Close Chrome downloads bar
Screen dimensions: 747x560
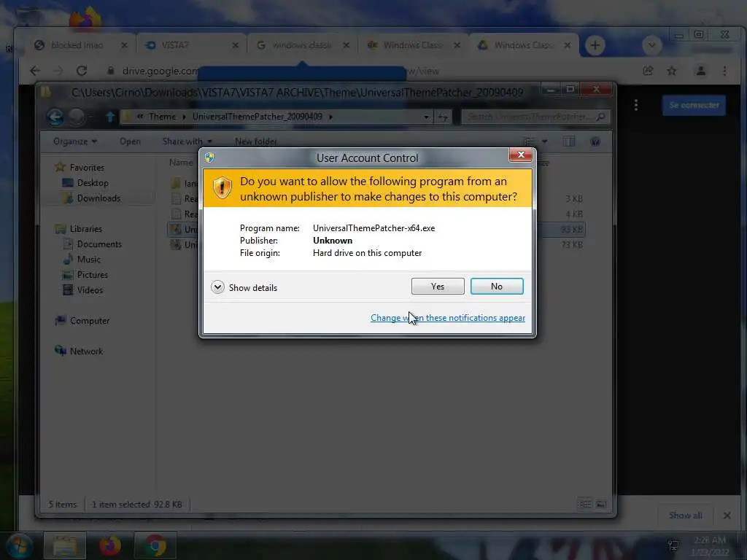pos(727,516)
